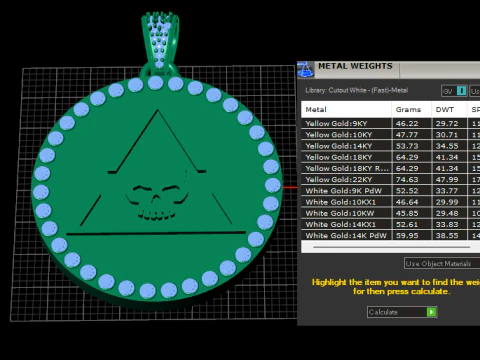
Task: Click the 33.83 DWT value
Action: 447,225
